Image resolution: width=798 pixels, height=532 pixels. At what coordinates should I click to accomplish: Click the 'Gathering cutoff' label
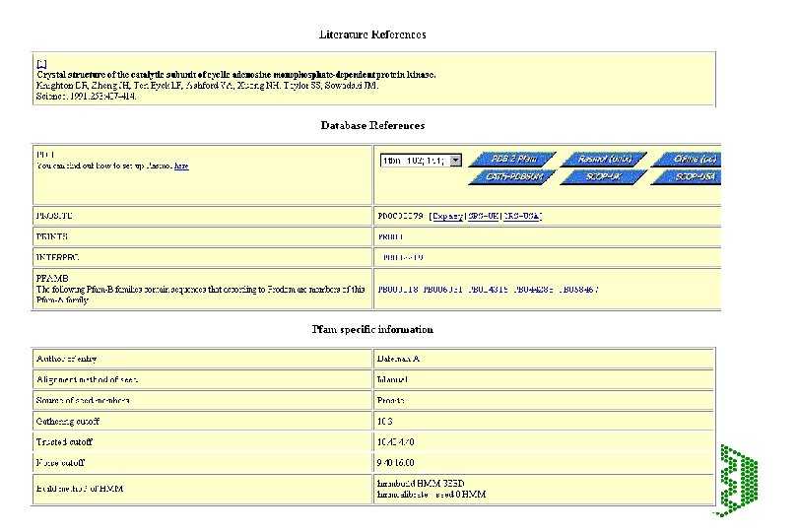[68, 422]
